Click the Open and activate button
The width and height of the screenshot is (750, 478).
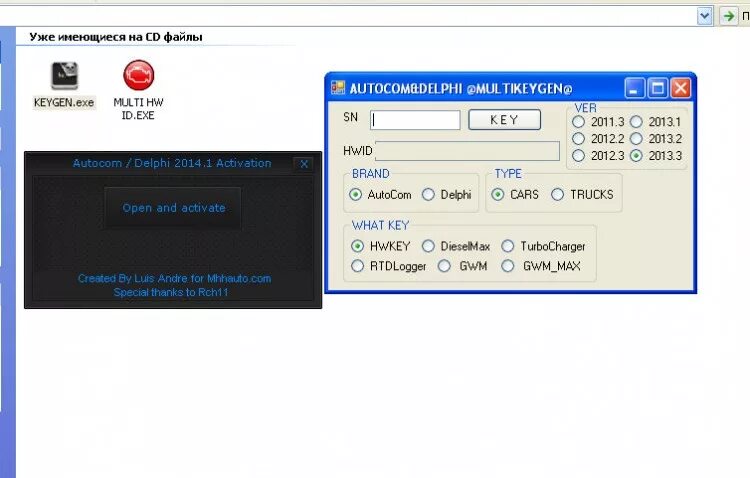[173, 208]
